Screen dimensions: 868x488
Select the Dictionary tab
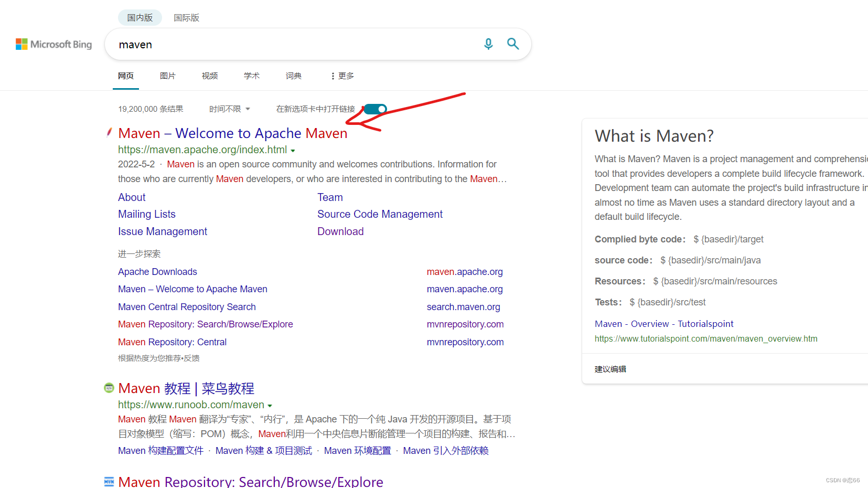294,76
